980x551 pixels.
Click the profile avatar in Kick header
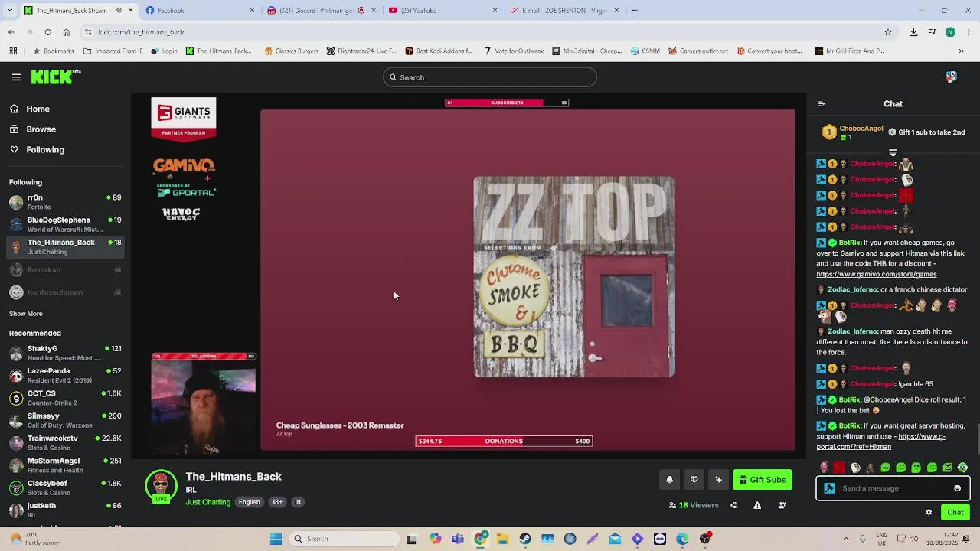(x=951, y=77)
